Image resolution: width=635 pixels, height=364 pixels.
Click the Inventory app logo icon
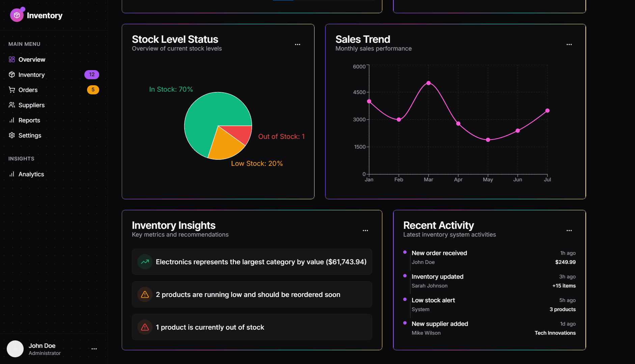[17, 15]
